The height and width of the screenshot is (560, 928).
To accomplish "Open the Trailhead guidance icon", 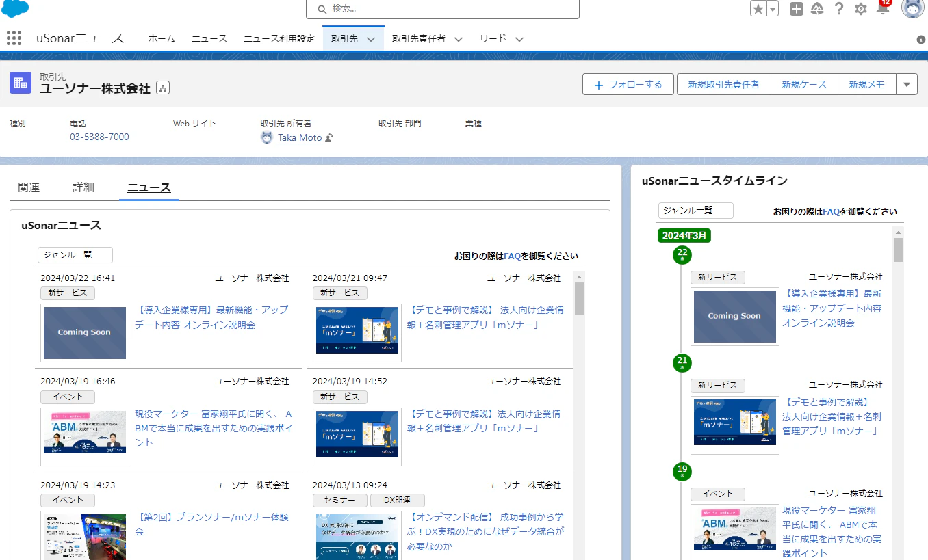I will point(817,9).
